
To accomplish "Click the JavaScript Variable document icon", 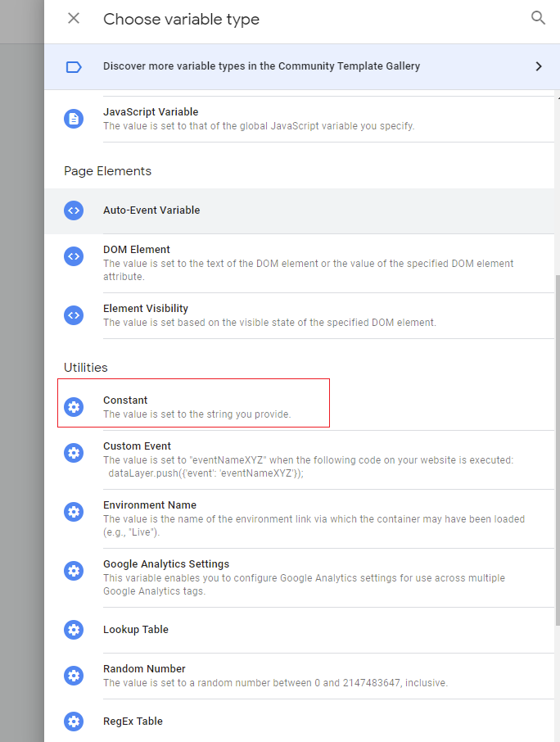I will pos(74,119).
